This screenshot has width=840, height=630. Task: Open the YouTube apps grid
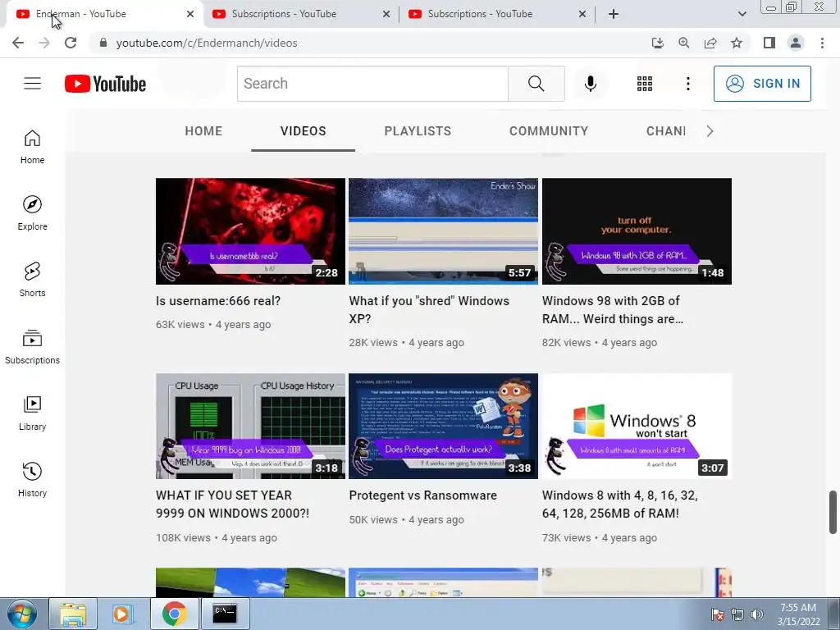coord(645,84)
